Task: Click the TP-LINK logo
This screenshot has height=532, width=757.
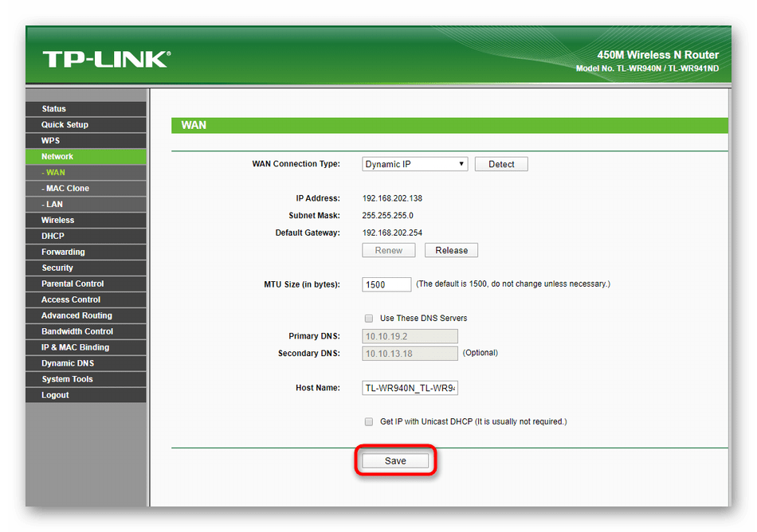Action: [106, 59]
